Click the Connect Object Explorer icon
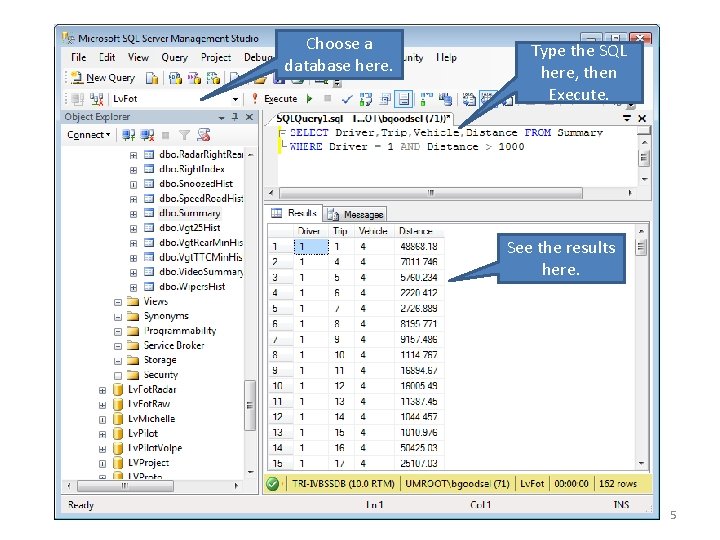Viewport: 720px width, 540px height. 129,135
